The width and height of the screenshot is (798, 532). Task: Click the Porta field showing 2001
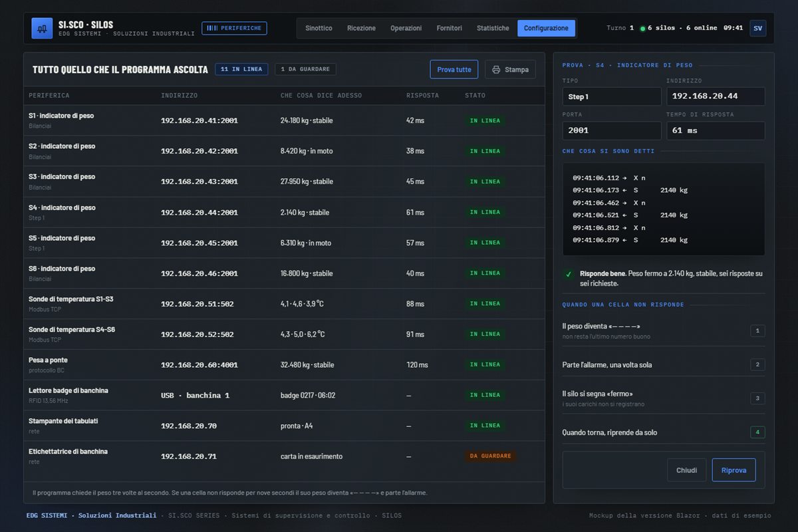(612, 130)
